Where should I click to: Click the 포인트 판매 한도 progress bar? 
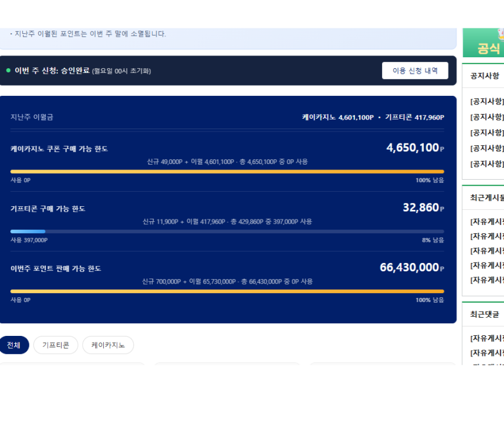[227, 291]
